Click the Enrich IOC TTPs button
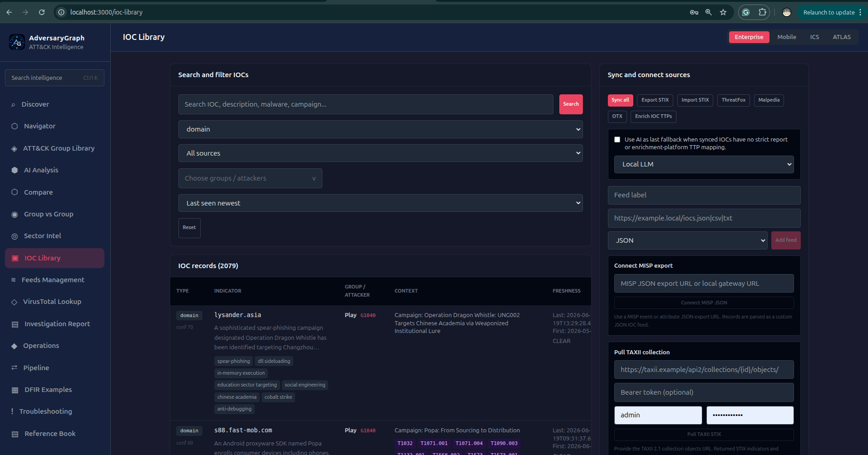The image size is (868, 455). pyautogui.click(x=654, y=117)
